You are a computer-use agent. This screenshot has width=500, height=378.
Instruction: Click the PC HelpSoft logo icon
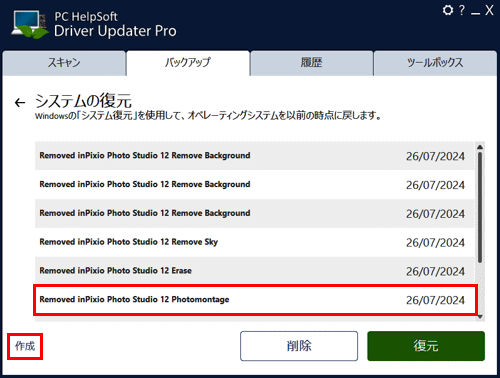[29, 25]
